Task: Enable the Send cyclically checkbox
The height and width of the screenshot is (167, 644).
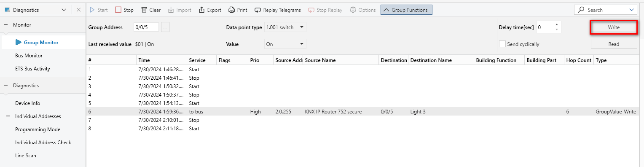Action: (x=502, y=44)
